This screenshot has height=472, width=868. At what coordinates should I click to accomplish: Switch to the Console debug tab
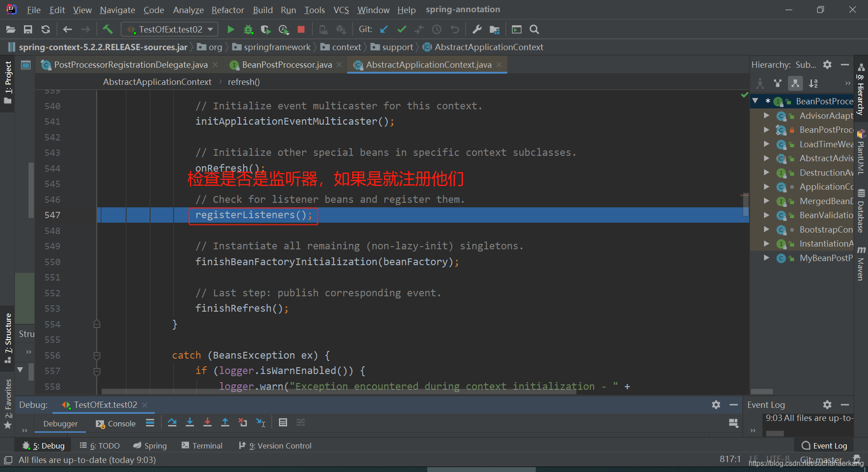click(116, 424)
